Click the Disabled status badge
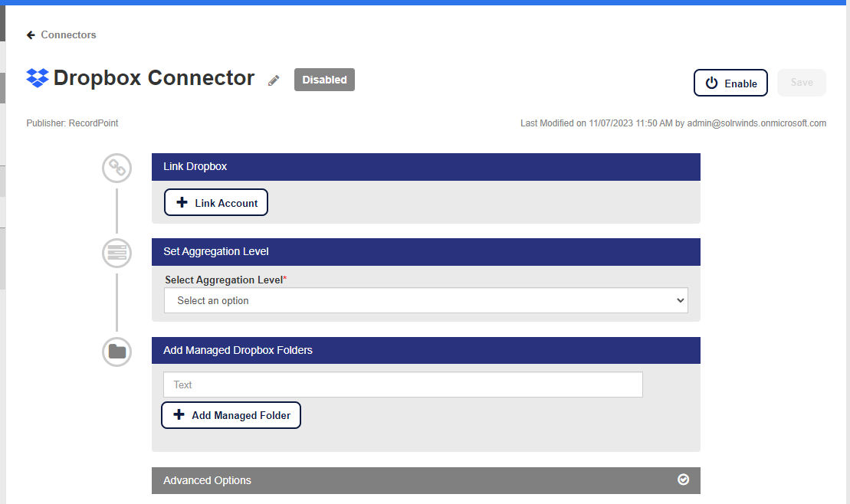 [324, 80]
